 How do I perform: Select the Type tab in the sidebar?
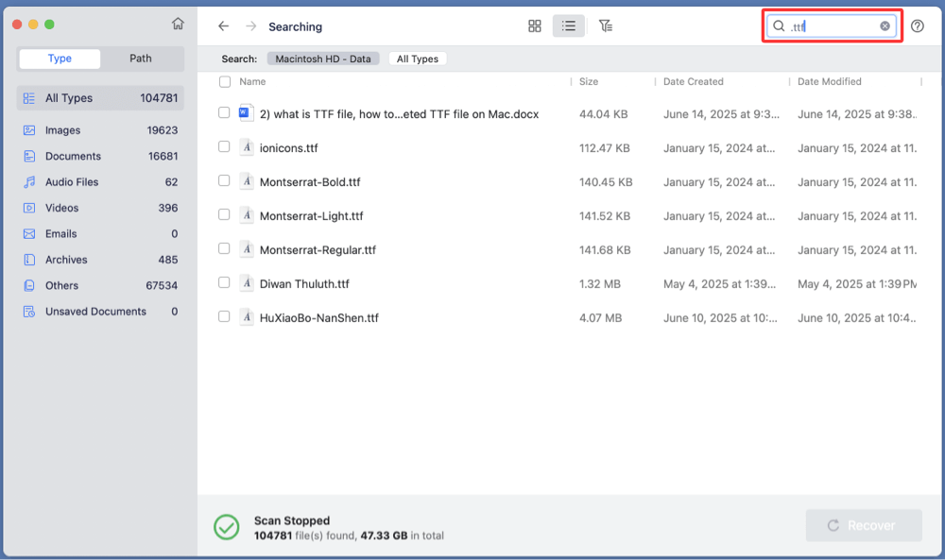point(59,58)
